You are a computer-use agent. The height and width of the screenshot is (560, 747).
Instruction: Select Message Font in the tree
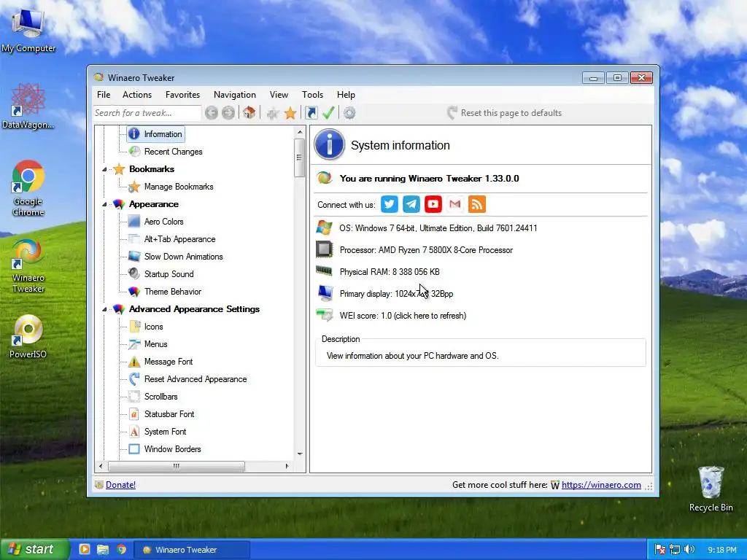tap(169, 362)
